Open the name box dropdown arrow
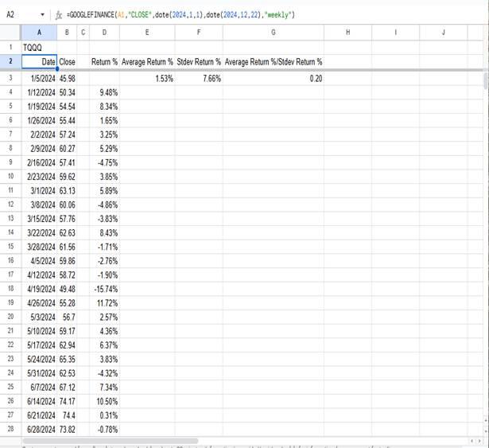489x448 pixels. pyautogui.click(x=42, y=14)
